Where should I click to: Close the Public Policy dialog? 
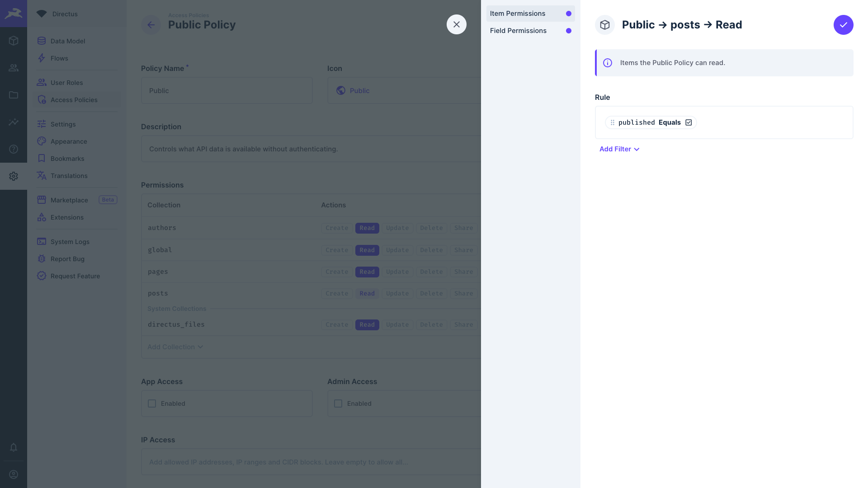[456, 24]
